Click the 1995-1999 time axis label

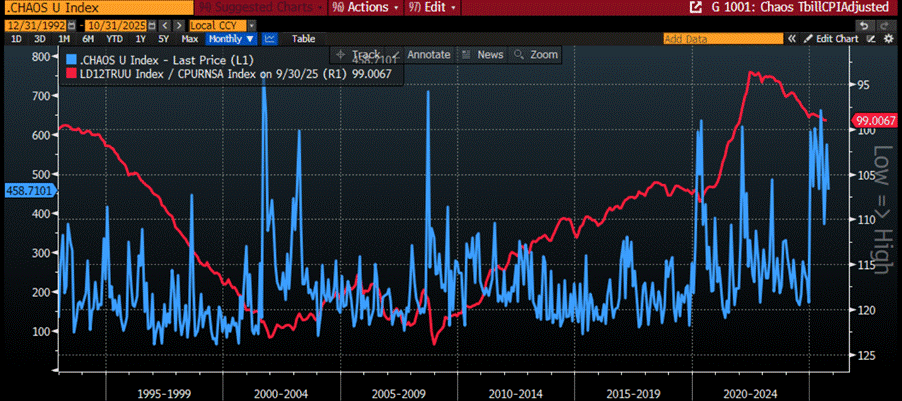tap(165, 394)
